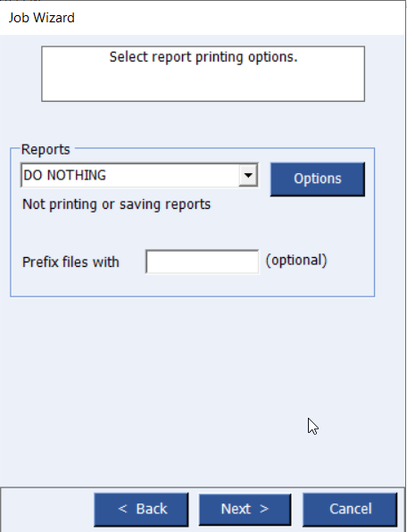Click the Reports group box heading
407x532 pixels.
(x=46, y=149)
